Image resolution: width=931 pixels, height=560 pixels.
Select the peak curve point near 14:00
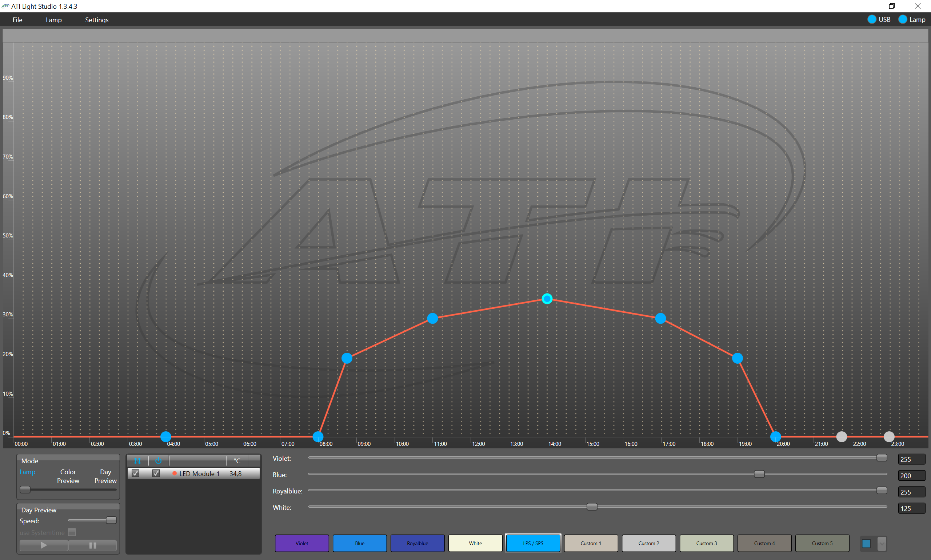547,299
